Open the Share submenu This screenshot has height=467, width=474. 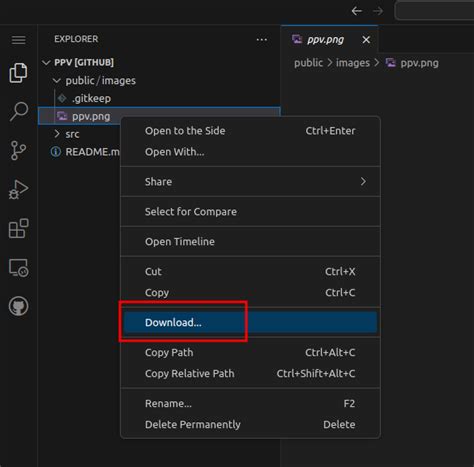coord(250,182)
